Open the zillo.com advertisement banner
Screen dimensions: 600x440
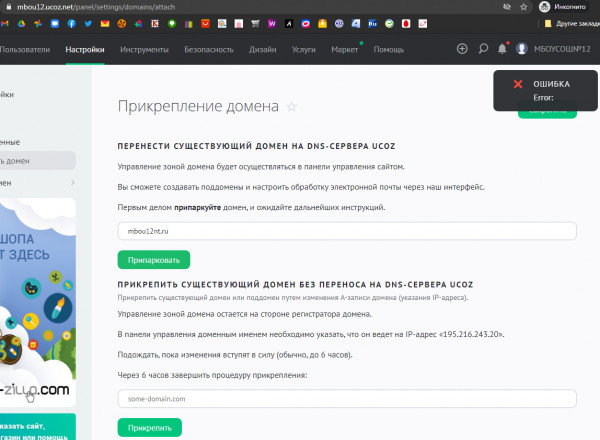click(38, 302)
